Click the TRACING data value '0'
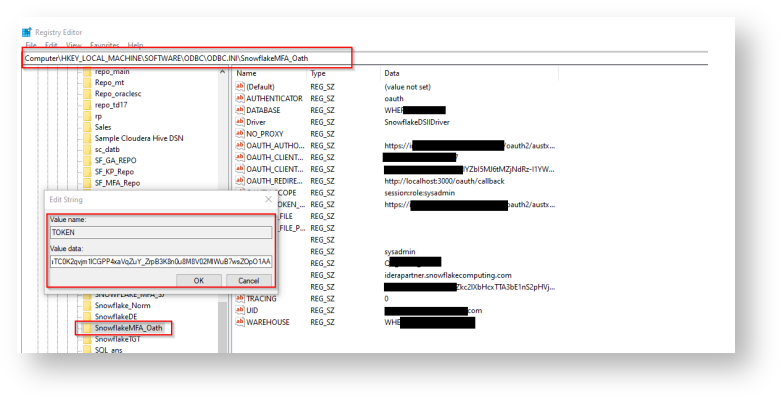The height and width of the screenshot is (401, 783). tap(387, 299)
